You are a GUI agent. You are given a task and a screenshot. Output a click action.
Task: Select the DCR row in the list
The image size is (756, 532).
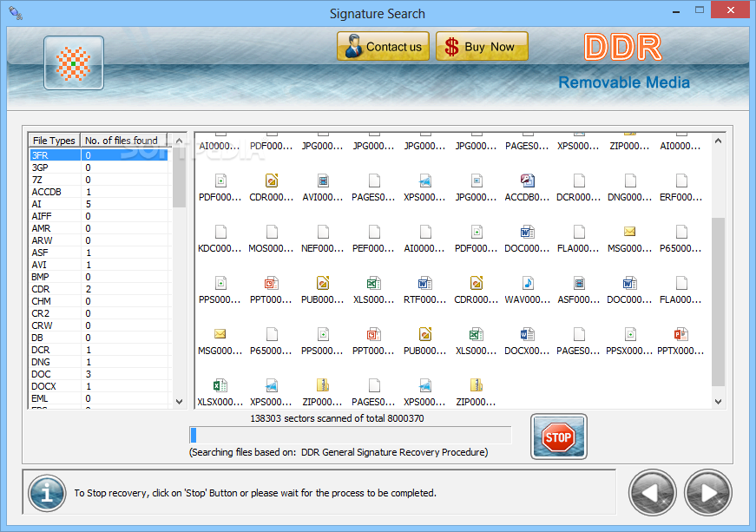(99, 350)
